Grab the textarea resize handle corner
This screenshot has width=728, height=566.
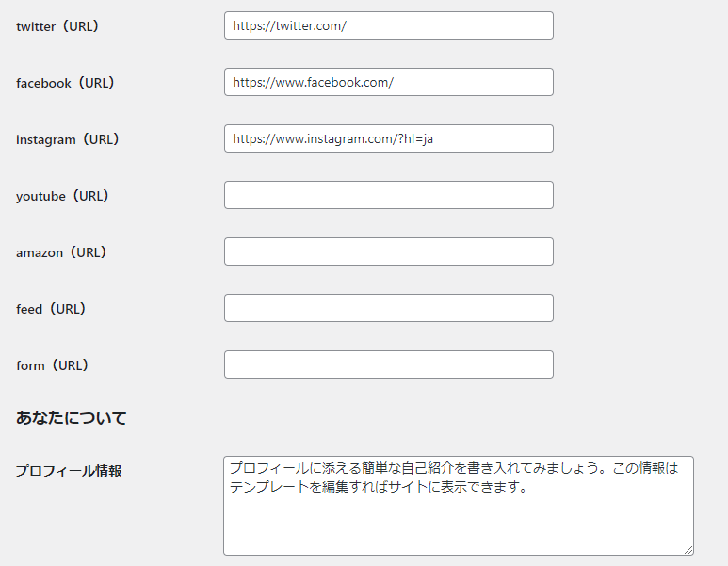coord(688,550)
